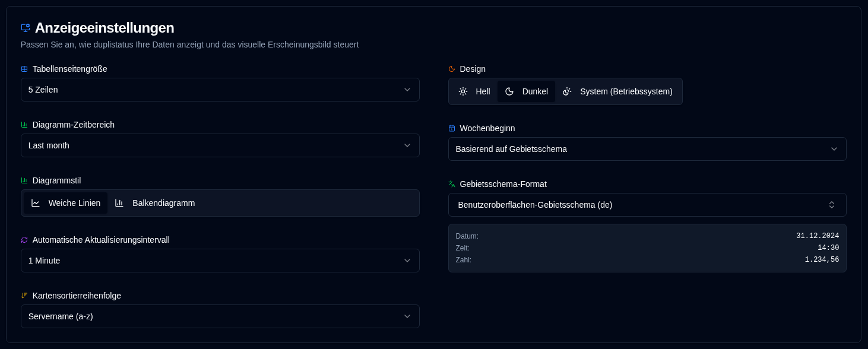Screen dimensions: 868x349
Task: Click the refresh icon beside Automatische Aktualisierungsintervall
Action: tap(24, 240)
